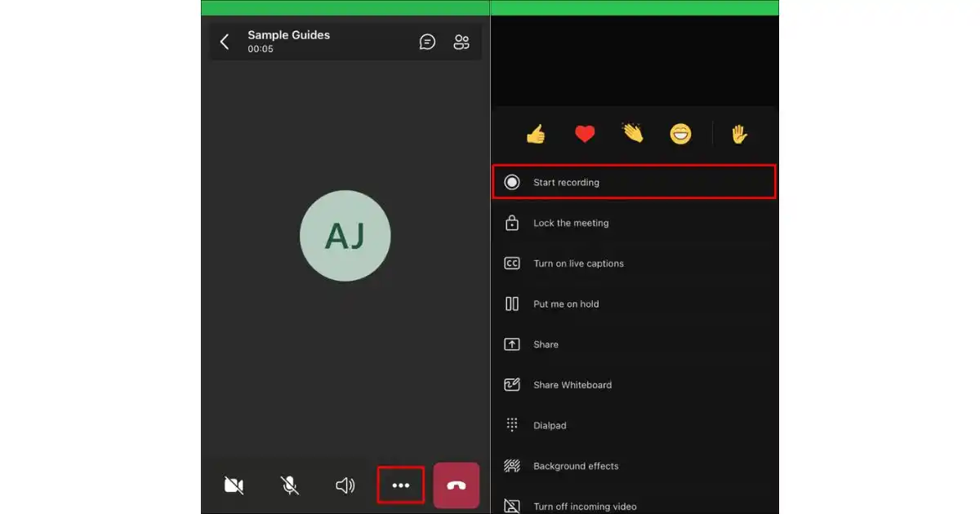Viewport: 980px width, 514px height.
Task: Tap the AJ participant avatar
Action: point(345,236)
